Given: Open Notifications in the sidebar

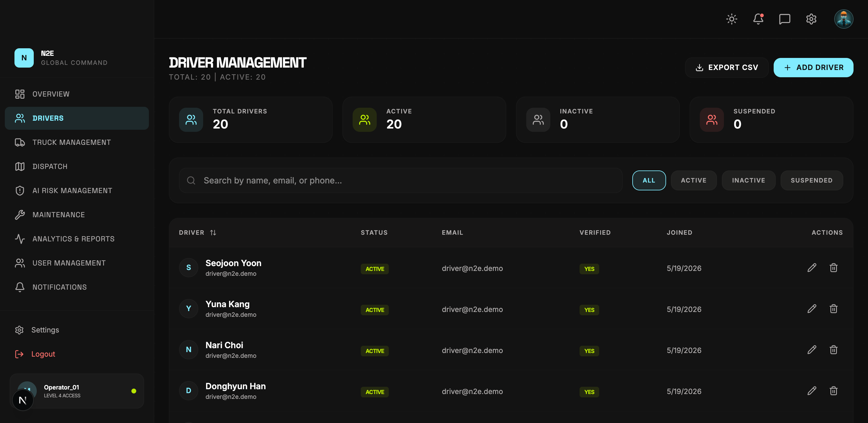Looking at the screenshot, I should click(77, 287).
